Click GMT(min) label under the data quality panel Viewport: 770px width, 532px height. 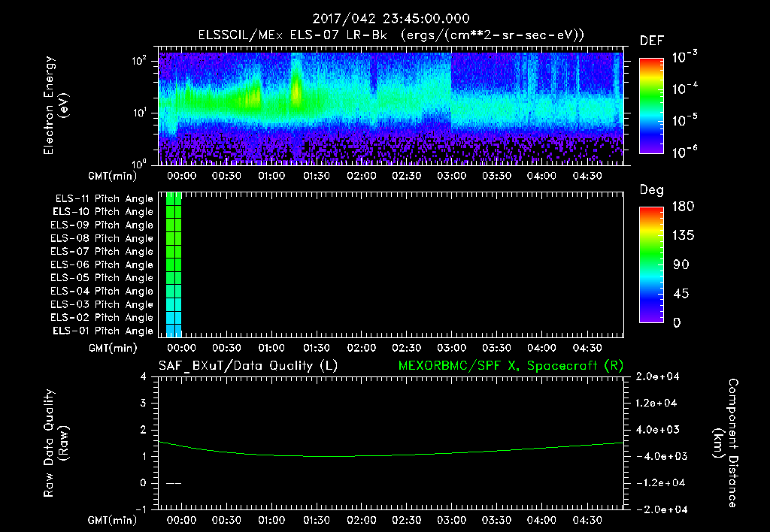112,520
